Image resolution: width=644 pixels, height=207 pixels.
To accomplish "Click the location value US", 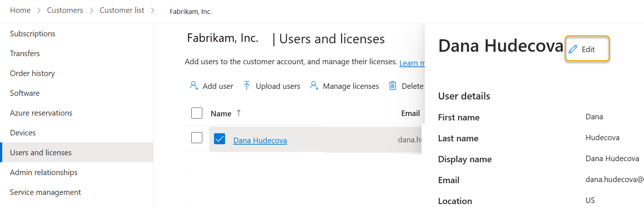I will 590,200.
